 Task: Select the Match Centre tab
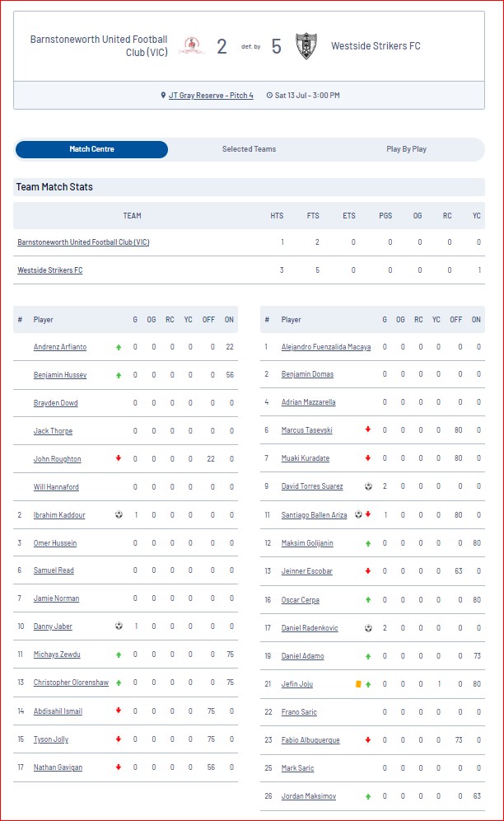[x=91, y=149]
